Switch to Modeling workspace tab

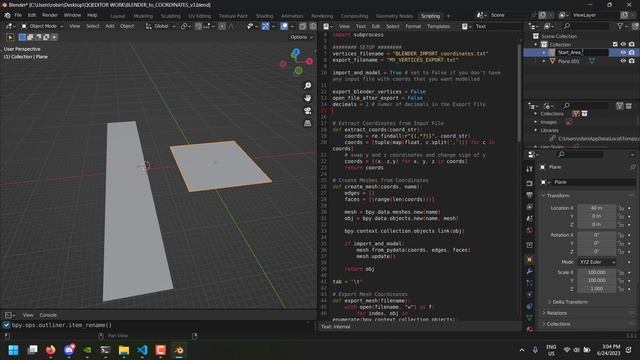[143, 16]
